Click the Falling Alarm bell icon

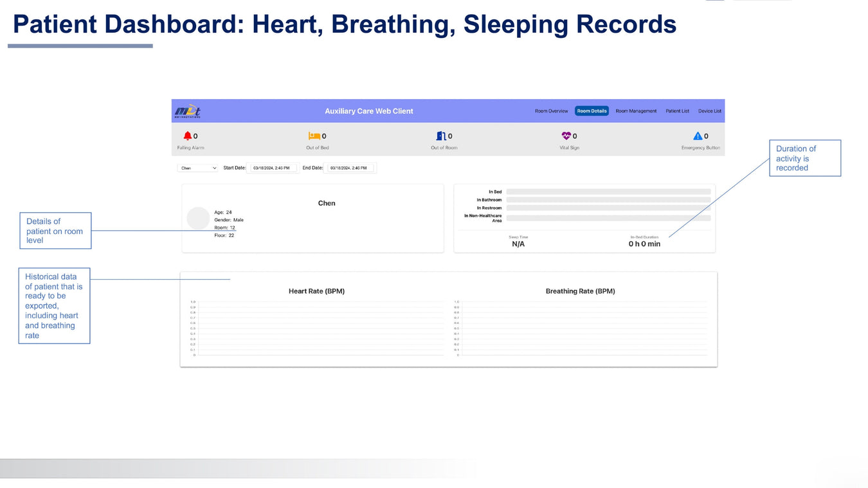188,136
